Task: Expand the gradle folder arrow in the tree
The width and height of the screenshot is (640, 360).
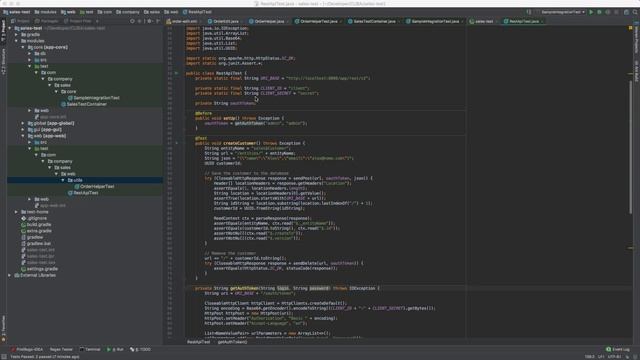Action: tap(16, 35)
